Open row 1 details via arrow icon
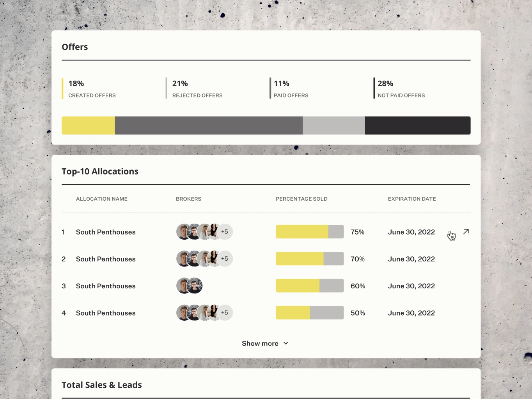This screenshot has width=532, height=399. (x=466, y=232)
